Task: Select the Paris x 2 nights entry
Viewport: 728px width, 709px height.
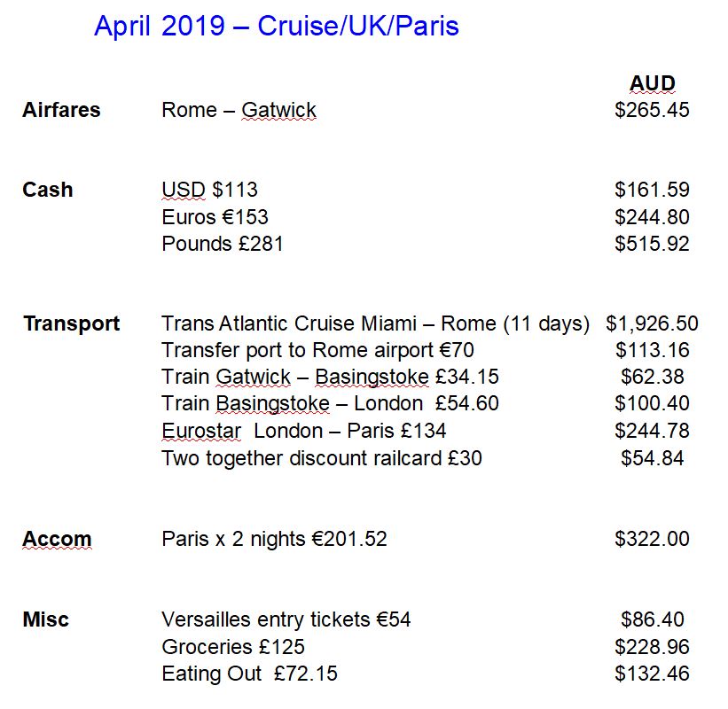Action: point(274,539)
